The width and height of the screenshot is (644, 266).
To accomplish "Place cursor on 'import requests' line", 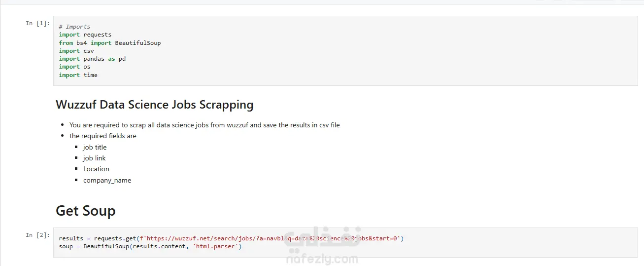I will [x=85, y=35].
